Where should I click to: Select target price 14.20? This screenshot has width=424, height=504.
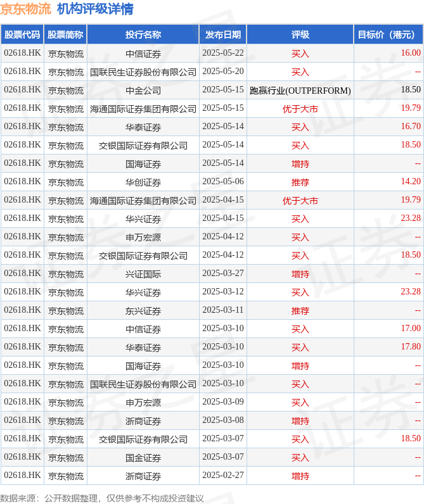click(411, 181)
